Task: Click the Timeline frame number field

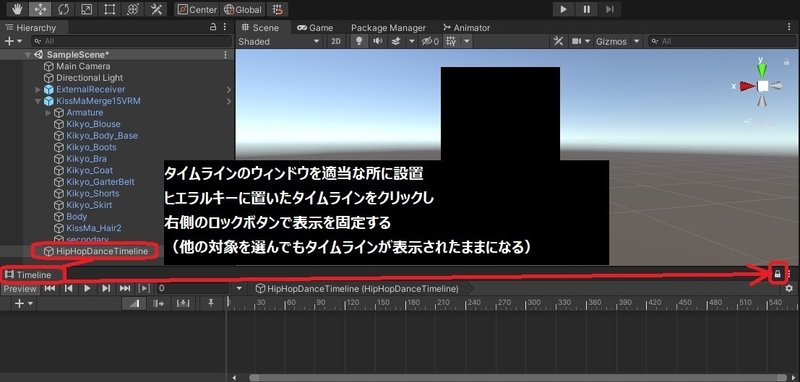Action: click(192, 289)
